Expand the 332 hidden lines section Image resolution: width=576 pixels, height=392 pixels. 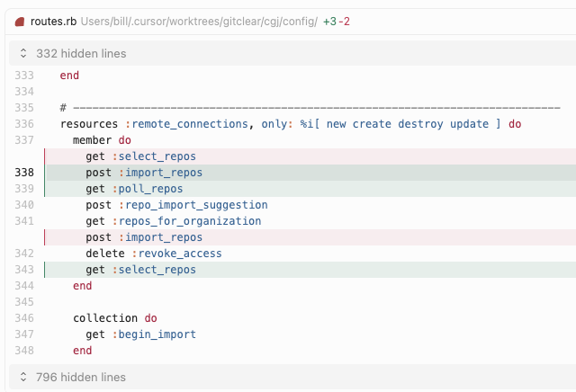point(81,54)
